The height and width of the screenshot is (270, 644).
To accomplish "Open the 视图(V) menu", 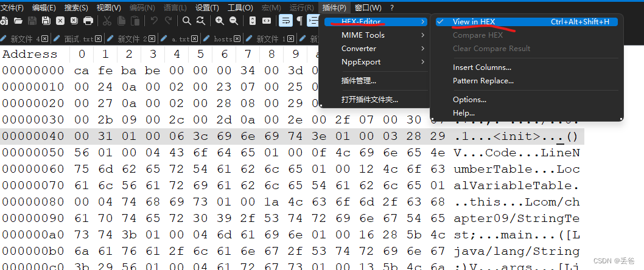I will click(109, 8).
